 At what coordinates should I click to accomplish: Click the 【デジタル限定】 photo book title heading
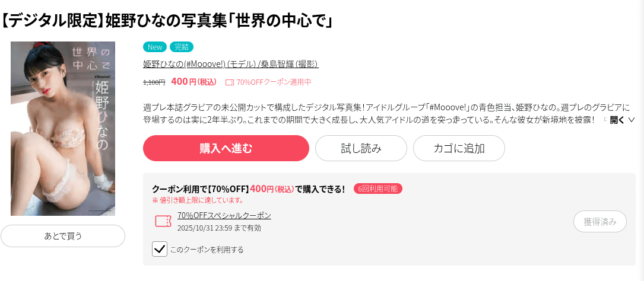click(169, 20)
